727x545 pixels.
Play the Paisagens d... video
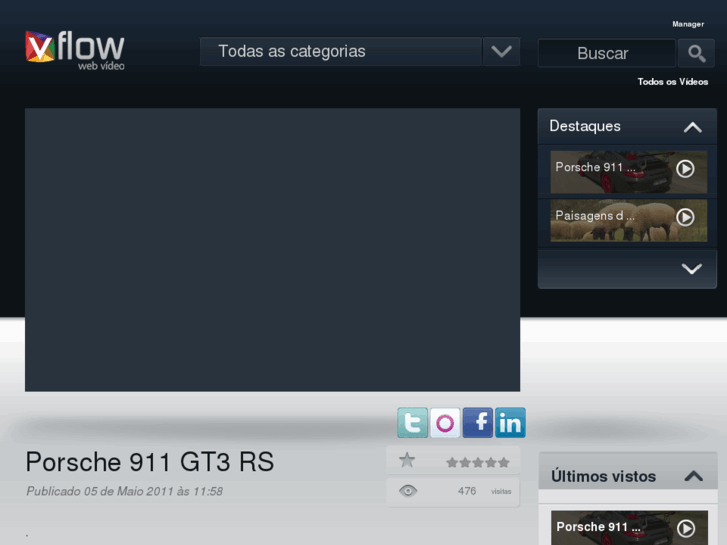pos(685,217)
